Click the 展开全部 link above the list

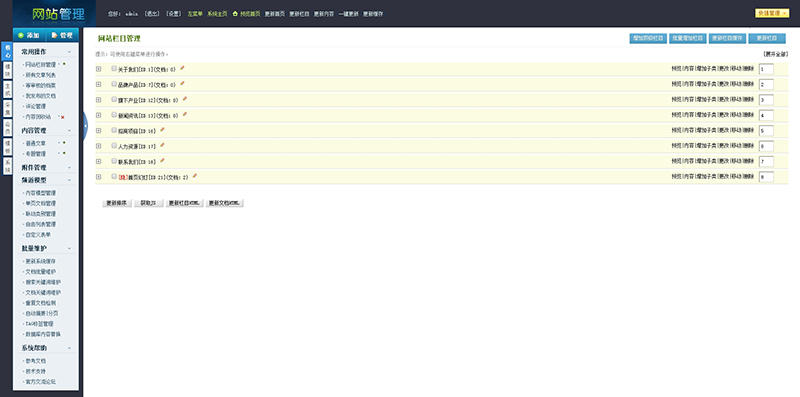pos(776,54)
